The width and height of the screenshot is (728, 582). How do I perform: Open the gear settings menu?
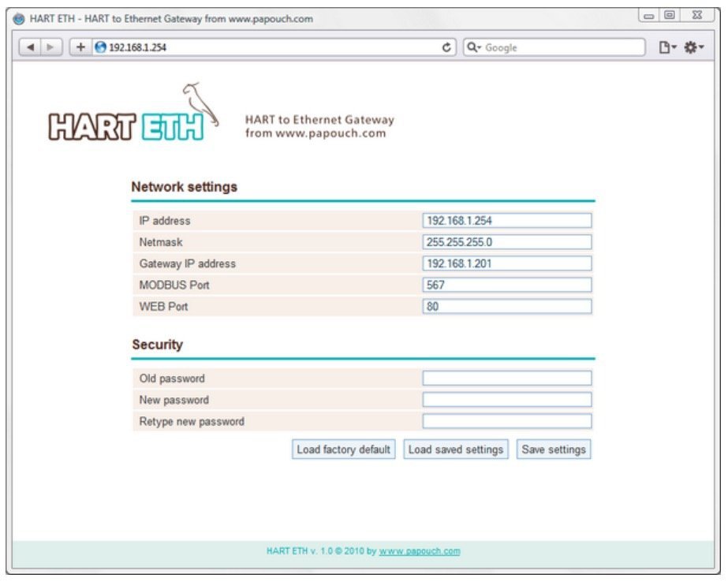click(x=693, y=47)
